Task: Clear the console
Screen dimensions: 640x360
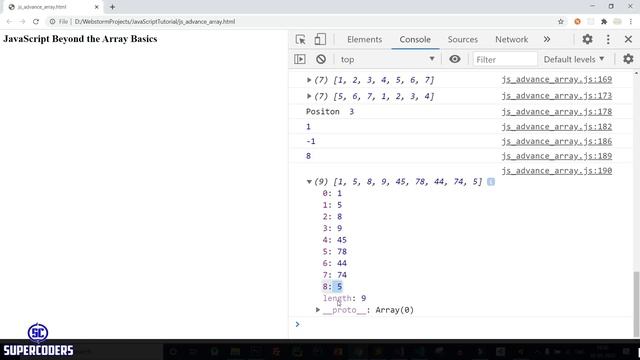Action: click(x=321, y=59)
